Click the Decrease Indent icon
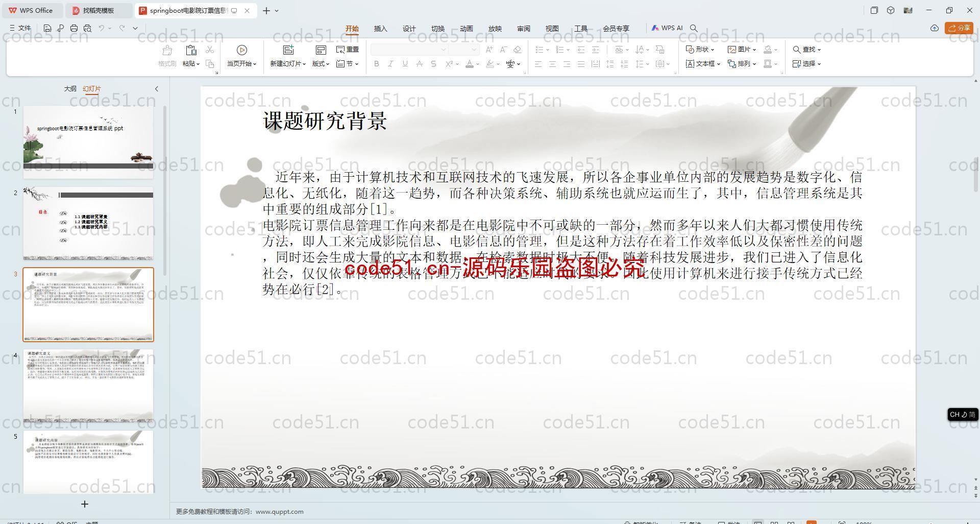Viewport: 980px width, 524px height. 581,50
